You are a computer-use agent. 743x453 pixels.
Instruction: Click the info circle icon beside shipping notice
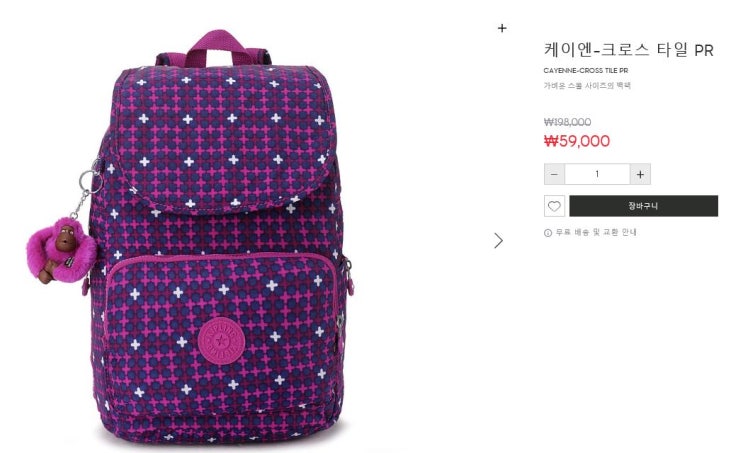548,233
